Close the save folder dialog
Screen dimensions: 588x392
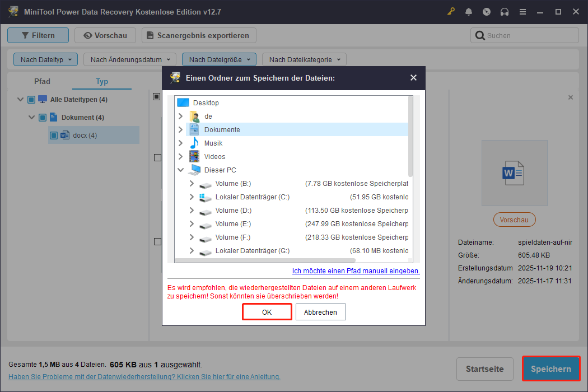[x=413, y=78]
